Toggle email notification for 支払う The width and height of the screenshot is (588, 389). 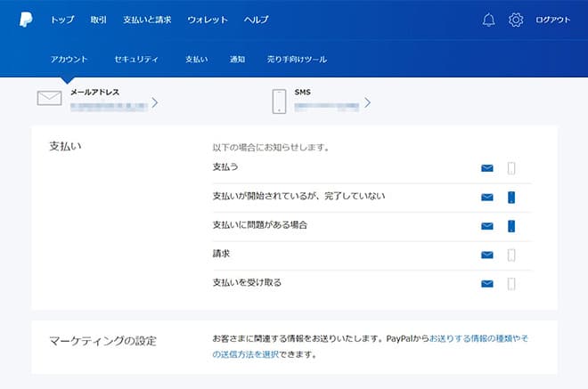[486, 168]
